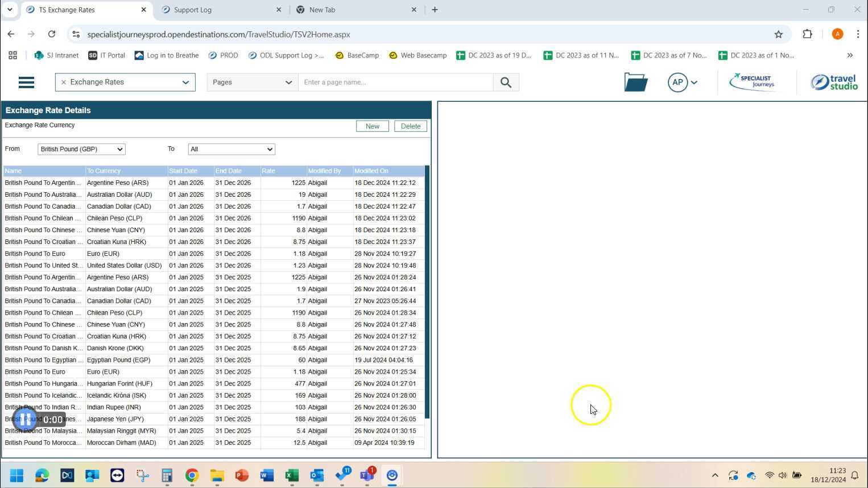Image resolution: width=868 pixels, height=488 pixels.
Task: Pause the screen recording
Action: 25,420
